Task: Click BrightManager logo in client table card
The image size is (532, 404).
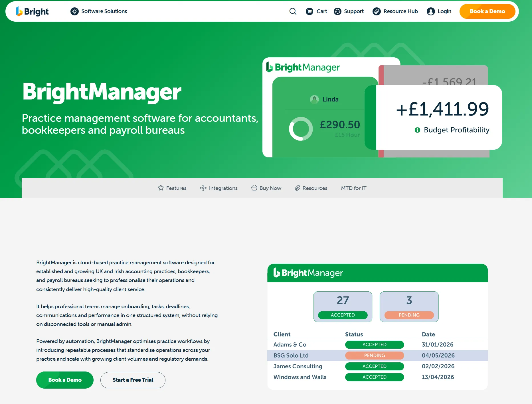Action: 308,273
